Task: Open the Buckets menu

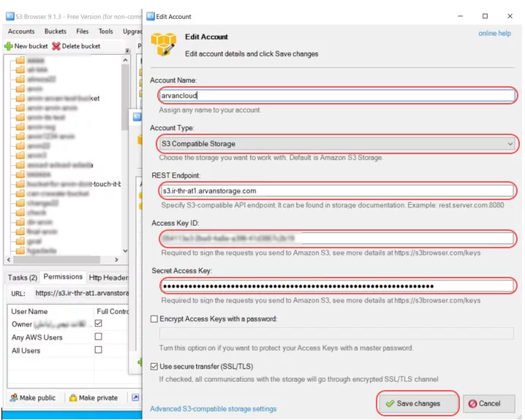Action: (x=55, y=31)
